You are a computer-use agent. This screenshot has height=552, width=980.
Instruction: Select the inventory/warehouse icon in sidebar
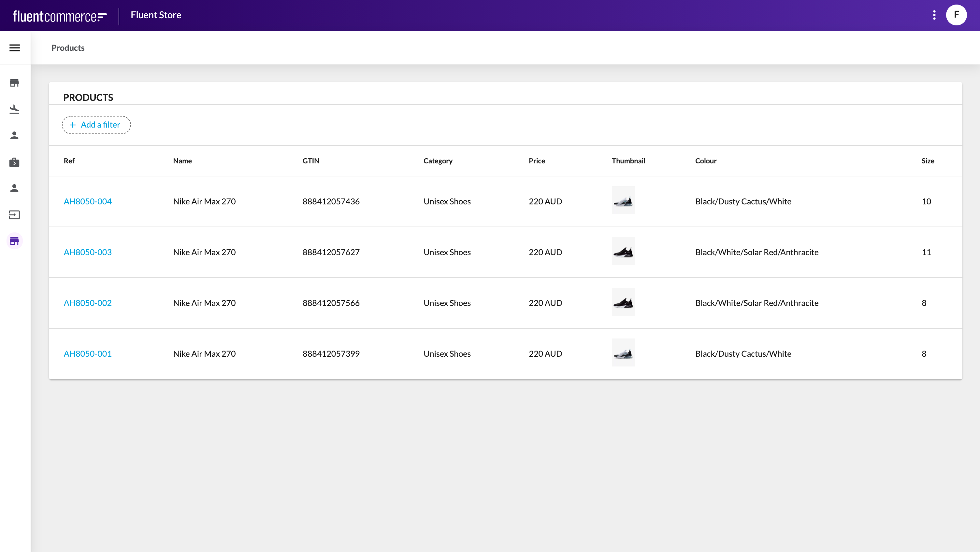15,241
